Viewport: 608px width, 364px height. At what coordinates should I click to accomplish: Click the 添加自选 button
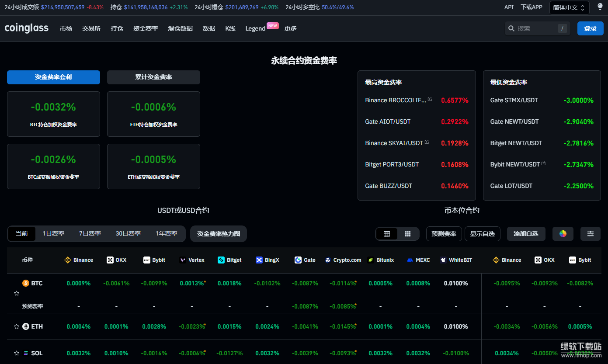click(x=526, y=234)
